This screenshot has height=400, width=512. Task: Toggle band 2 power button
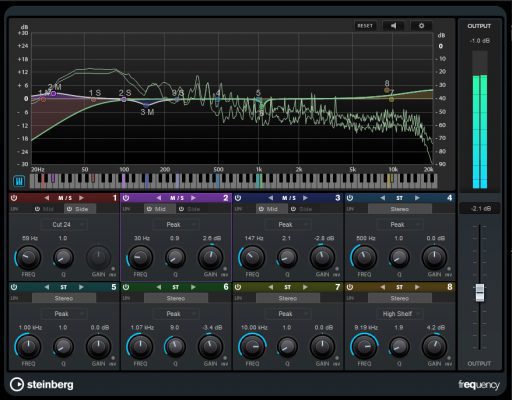126,198
